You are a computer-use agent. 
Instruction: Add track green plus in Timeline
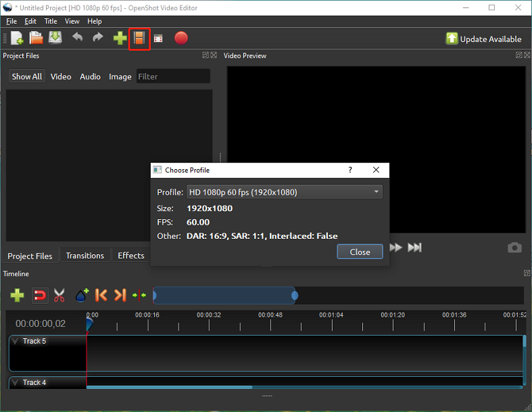17,295
